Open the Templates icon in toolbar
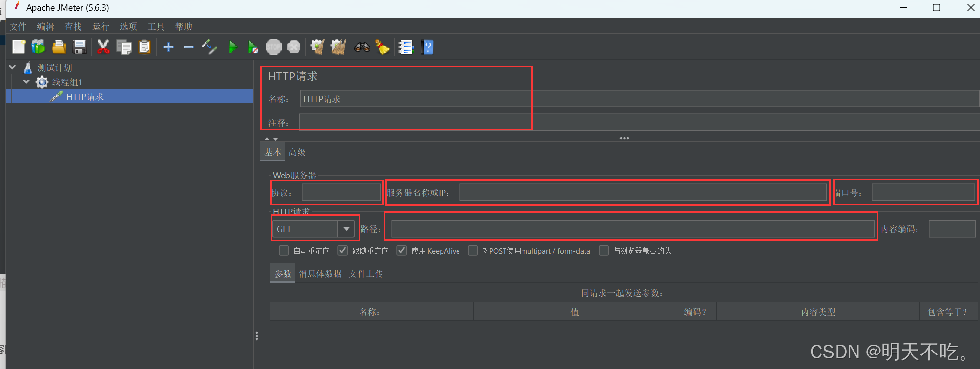 pos(38,47)
